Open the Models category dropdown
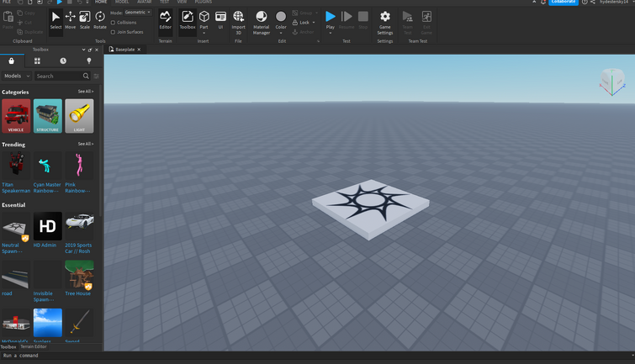The image size is (635, 364). 17,76
